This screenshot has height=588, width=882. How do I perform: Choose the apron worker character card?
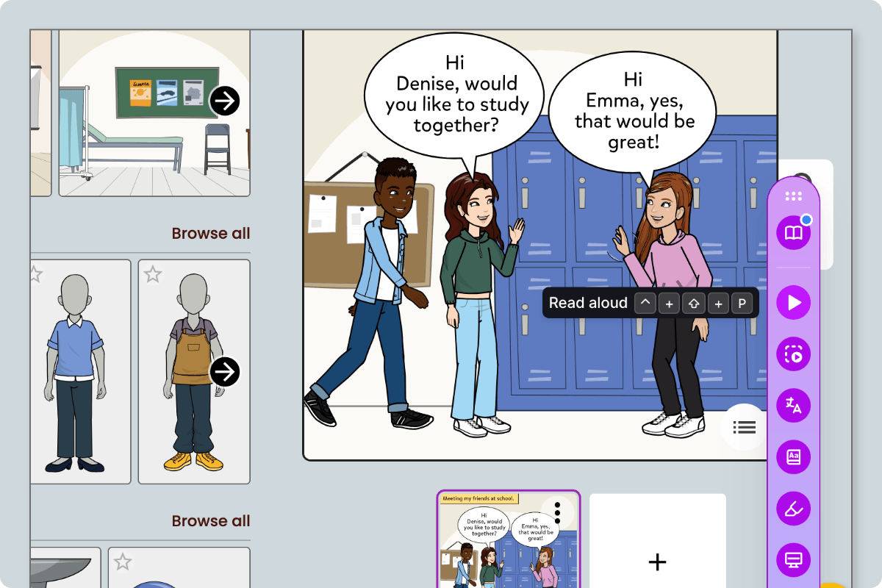pyautogui.click(x=194, y=372)
